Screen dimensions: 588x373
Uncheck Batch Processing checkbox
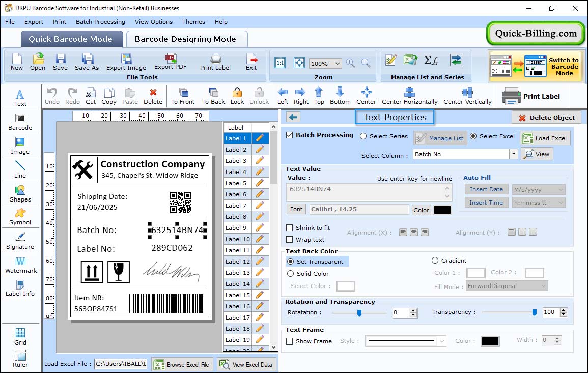[290, 135]
